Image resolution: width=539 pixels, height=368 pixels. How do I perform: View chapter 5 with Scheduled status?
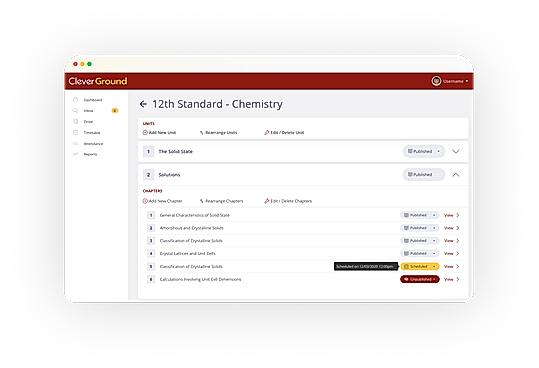pos(451,266)
